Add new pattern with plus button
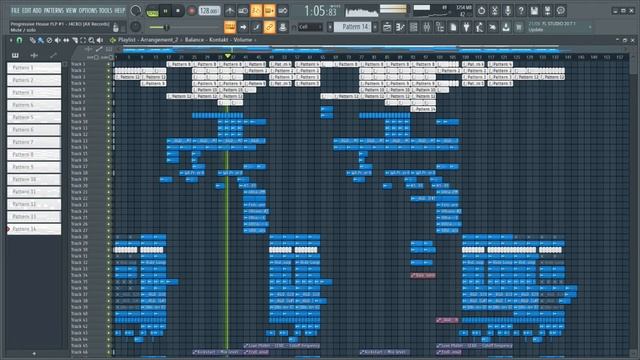The image size is (640, 360). pyautogui.click(x=375, y=27)
